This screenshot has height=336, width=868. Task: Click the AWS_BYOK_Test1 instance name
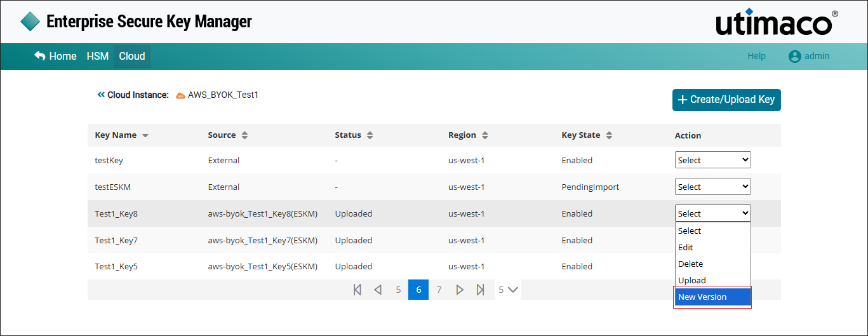(223, 95)
